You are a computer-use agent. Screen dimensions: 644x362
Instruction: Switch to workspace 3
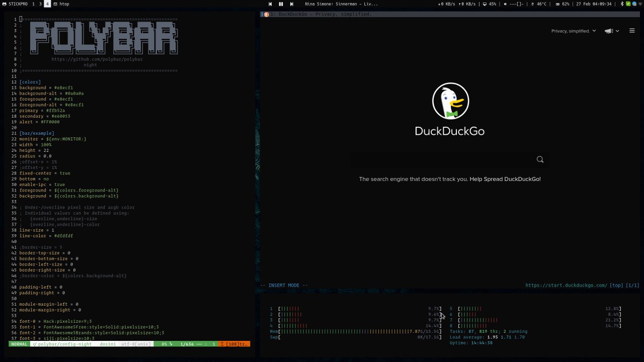click(41, 4)
